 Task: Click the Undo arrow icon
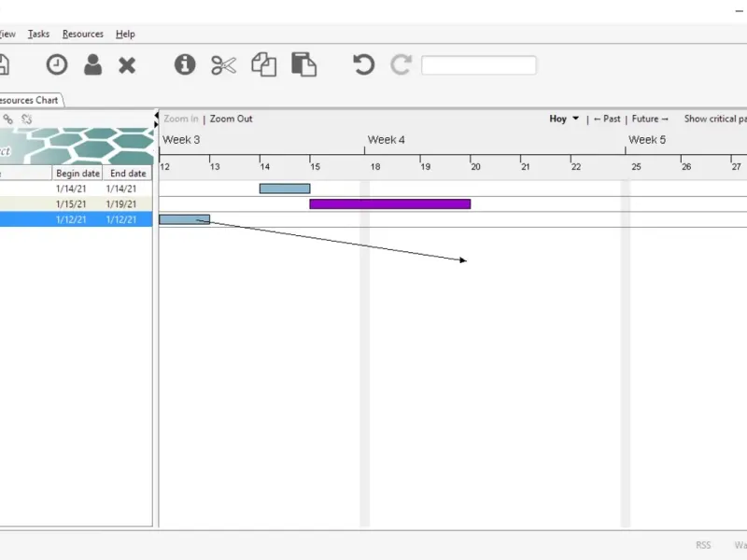click(x=363, y=64)
